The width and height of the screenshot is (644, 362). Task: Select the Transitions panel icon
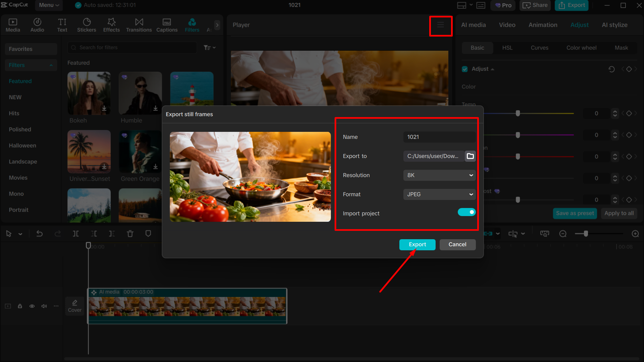click(139, 24)
